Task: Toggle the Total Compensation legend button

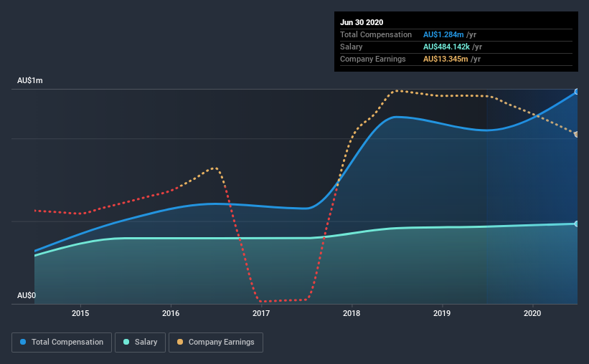Action: click(x=62, y=343)
